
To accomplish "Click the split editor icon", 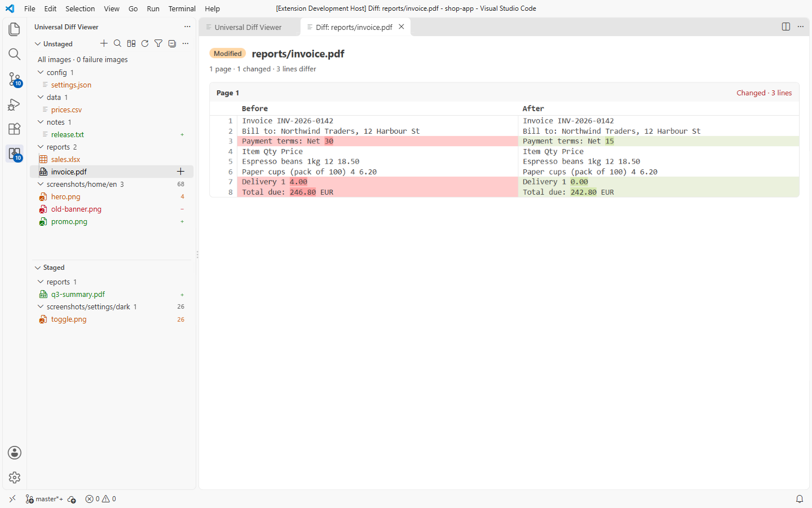I will tap(786, 27).
